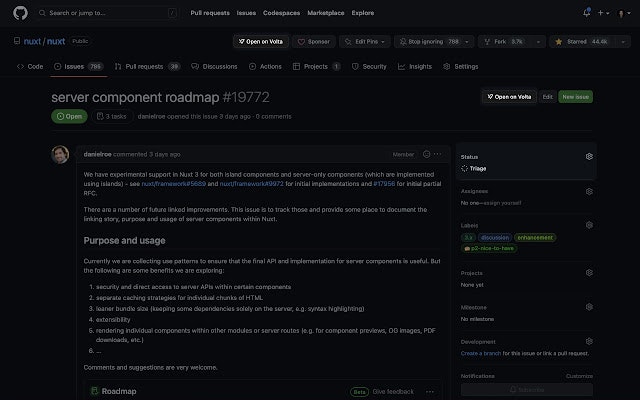Click Open on Volta beside issue title
The width and height of the screenshot is (640, 400).
(x=509, y=97)
